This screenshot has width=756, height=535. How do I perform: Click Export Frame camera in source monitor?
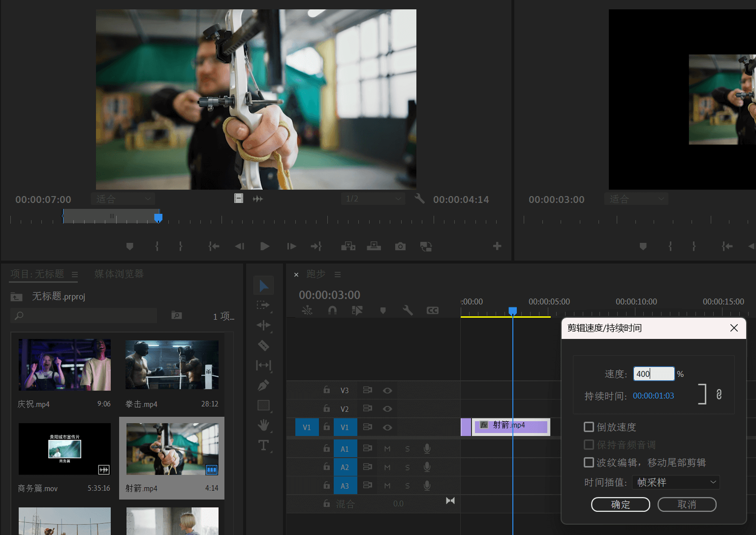pos(400,246)
